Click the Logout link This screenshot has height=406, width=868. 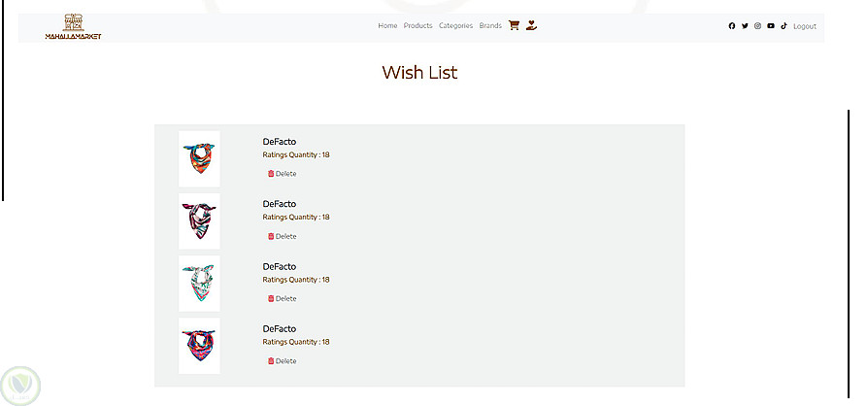tap(805, 26)
